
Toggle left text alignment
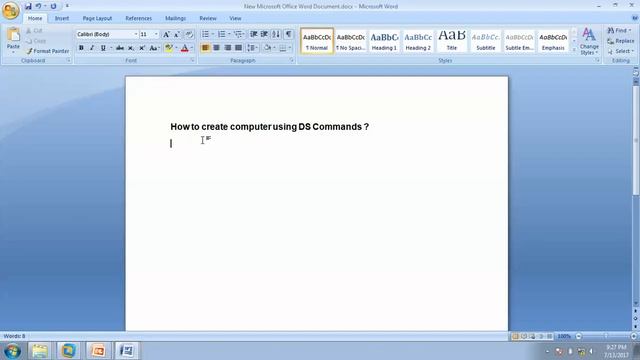point(205,48)
